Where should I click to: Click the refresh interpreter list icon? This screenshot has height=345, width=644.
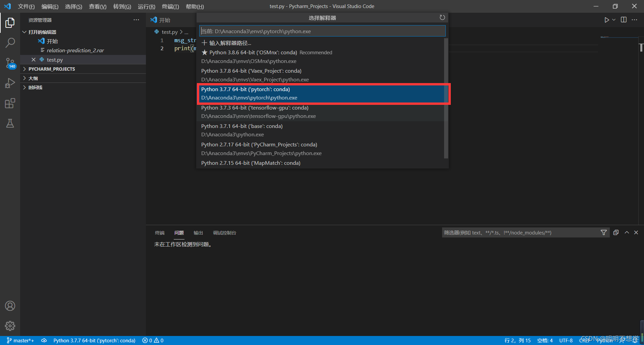442,17
